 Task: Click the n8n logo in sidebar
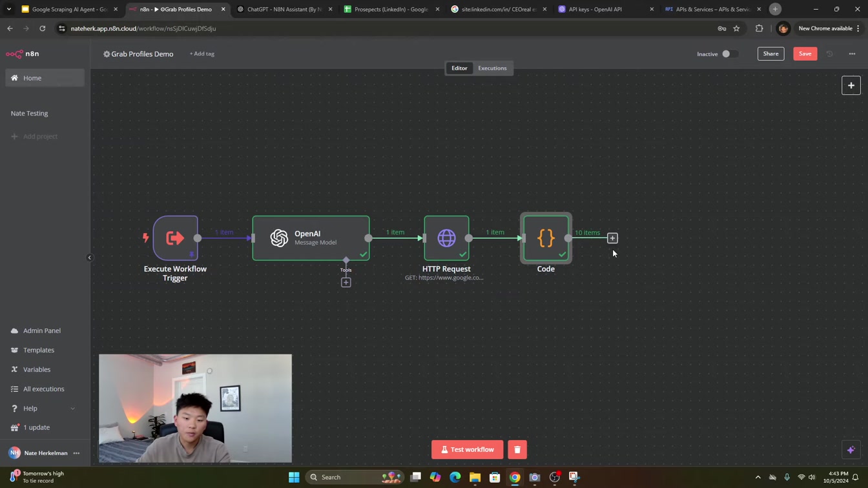click(x=23, y=54)
